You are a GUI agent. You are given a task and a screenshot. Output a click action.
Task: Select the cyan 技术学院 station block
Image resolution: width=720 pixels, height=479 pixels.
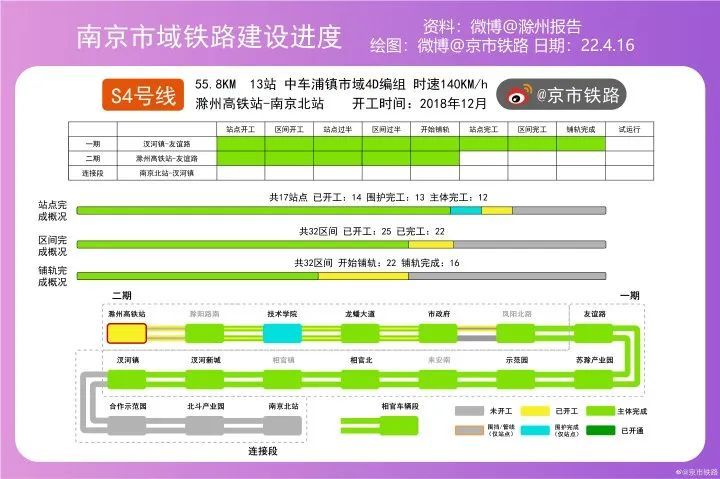point(282,333)
